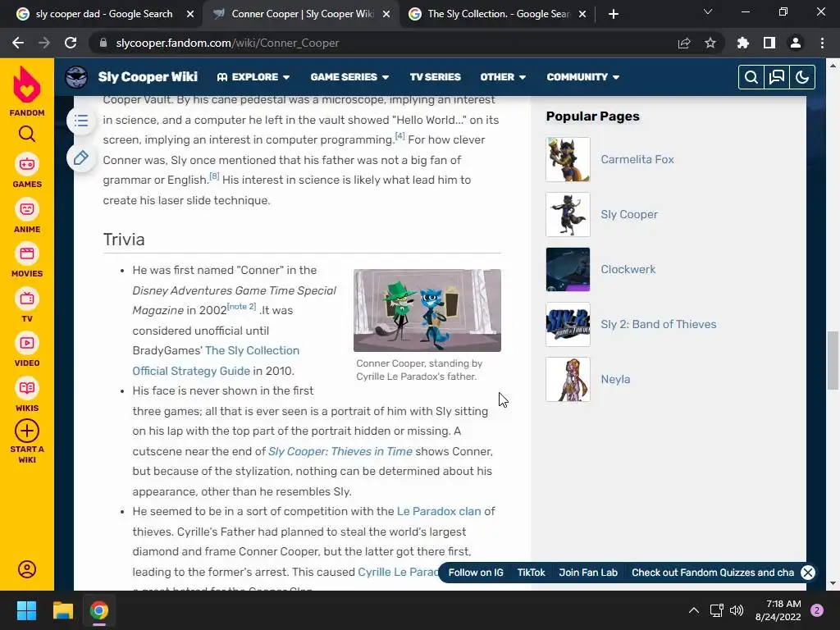Go back with browser back arrow
This screenshot has width=840, height=630.
(18, 43)
